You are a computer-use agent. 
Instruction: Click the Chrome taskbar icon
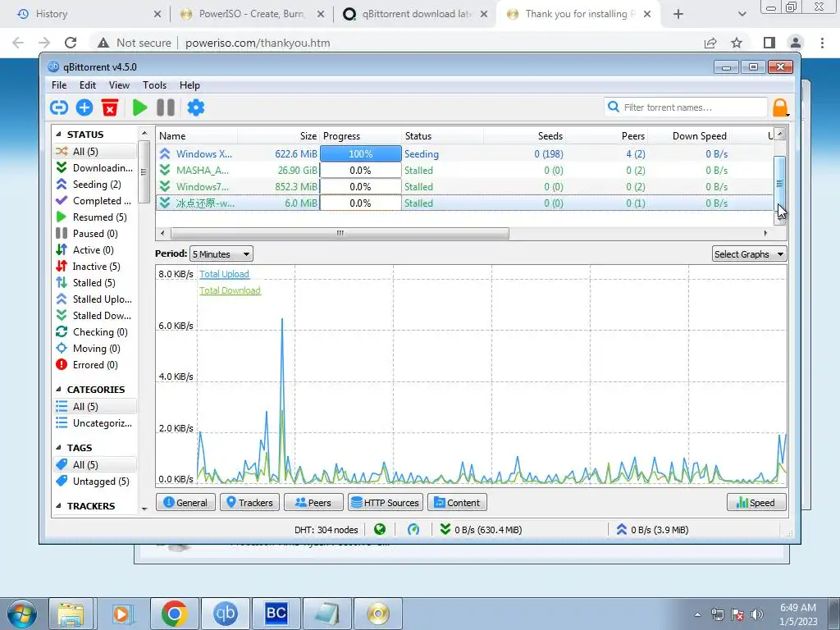pos(174,614)
